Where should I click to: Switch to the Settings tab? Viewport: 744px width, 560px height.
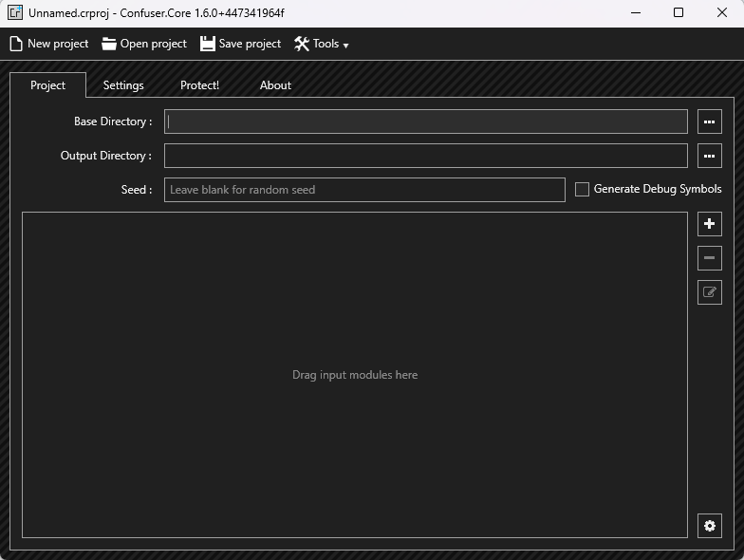pyautogui.click(x=123, y=85)
